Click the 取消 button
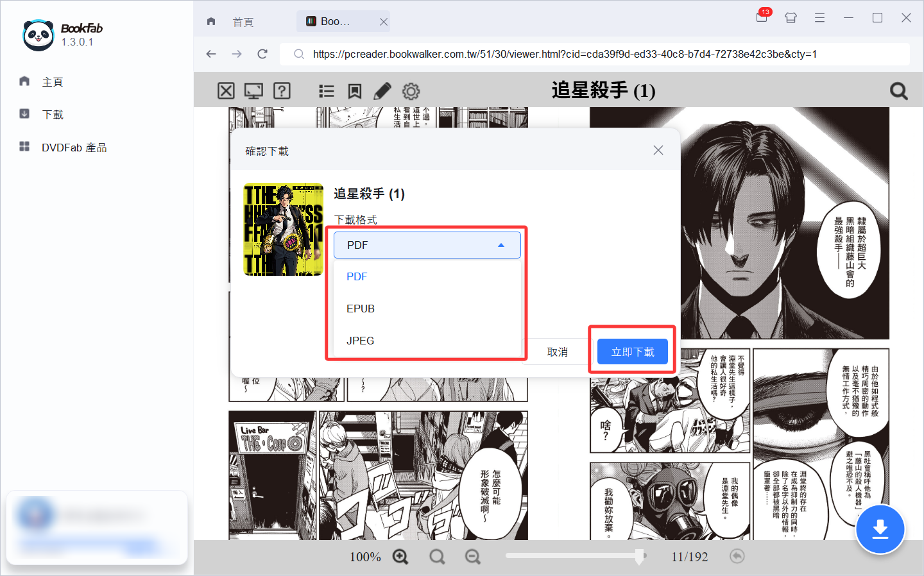This screenshot has height=576, width=924. pos(557,352)
